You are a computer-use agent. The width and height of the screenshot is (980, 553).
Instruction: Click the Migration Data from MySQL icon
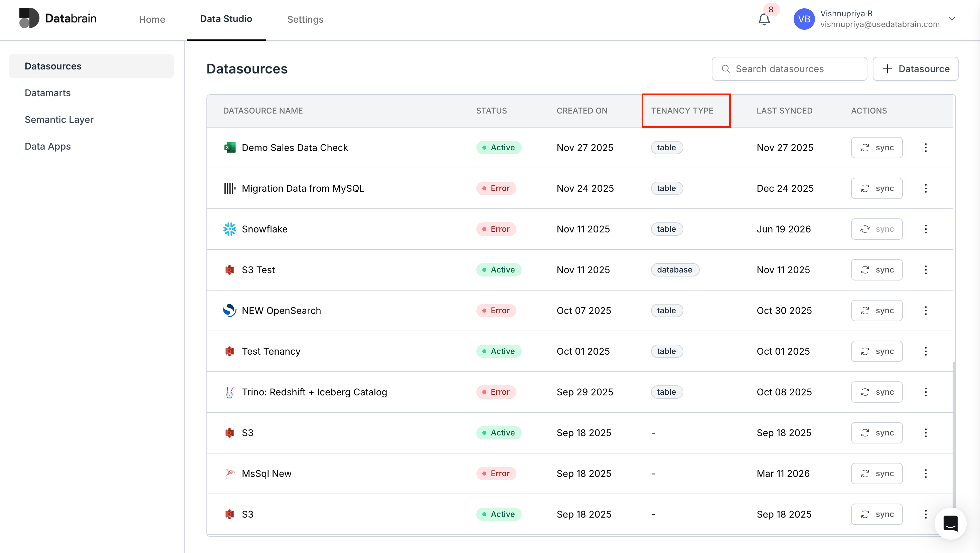coord(229,188)
